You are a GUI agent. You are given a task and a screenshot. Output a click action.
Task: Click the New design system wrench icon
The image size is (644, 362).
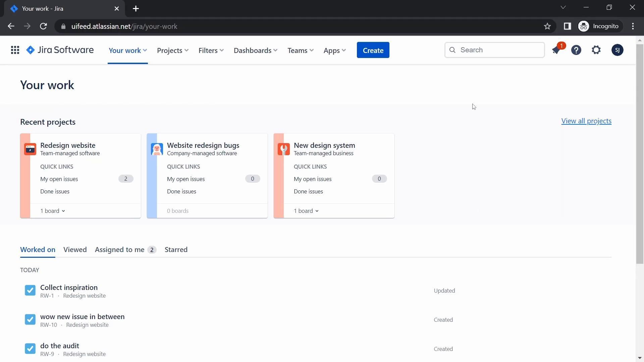coord(284,149)
